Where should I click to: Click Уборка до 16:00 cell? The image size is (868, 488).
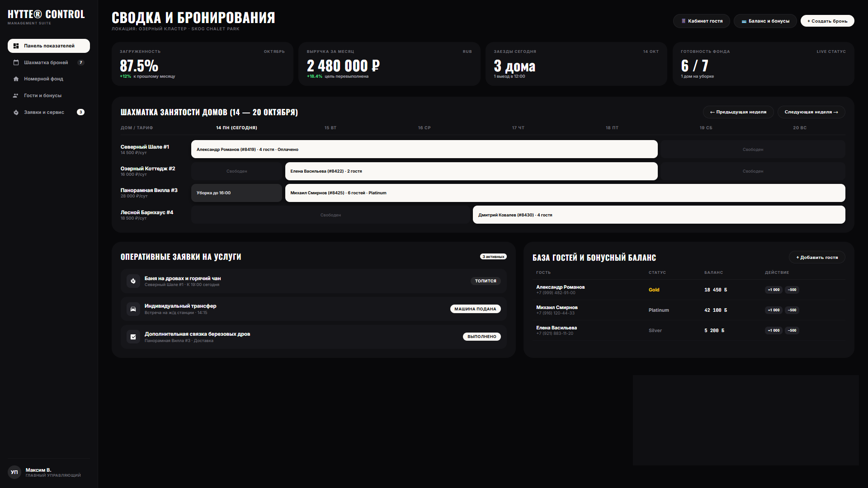pyautogui.click(x=236, y=193)
